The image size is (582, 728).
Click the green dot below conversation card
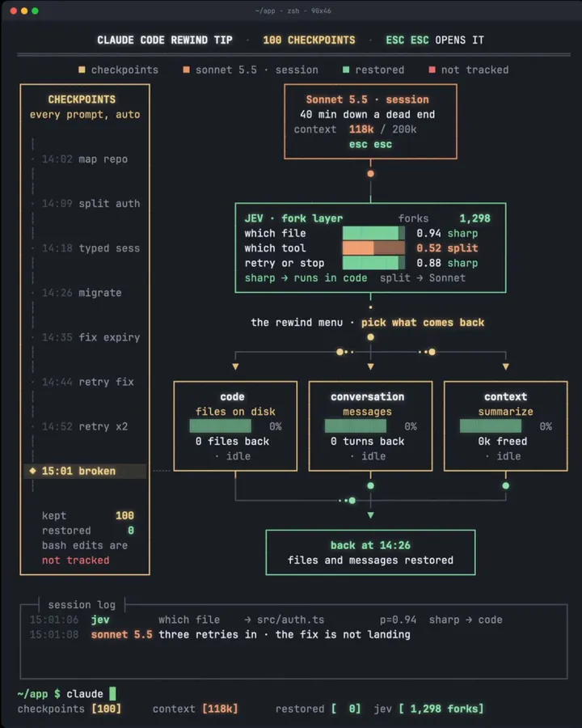coord(370,485)
